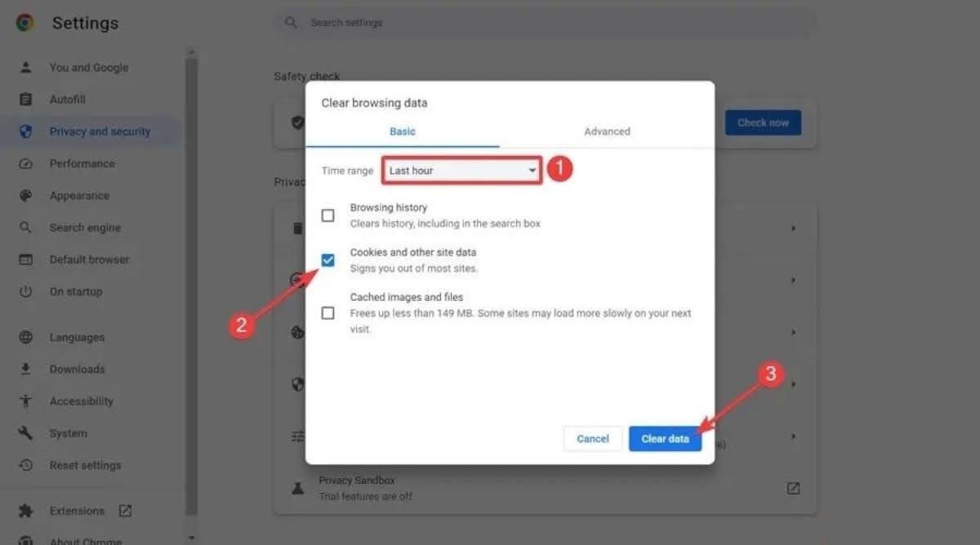Check the Browsing history checkbox
Image resolution: width=980 pixels, height=545 pixels.
[x=327, y=216]
